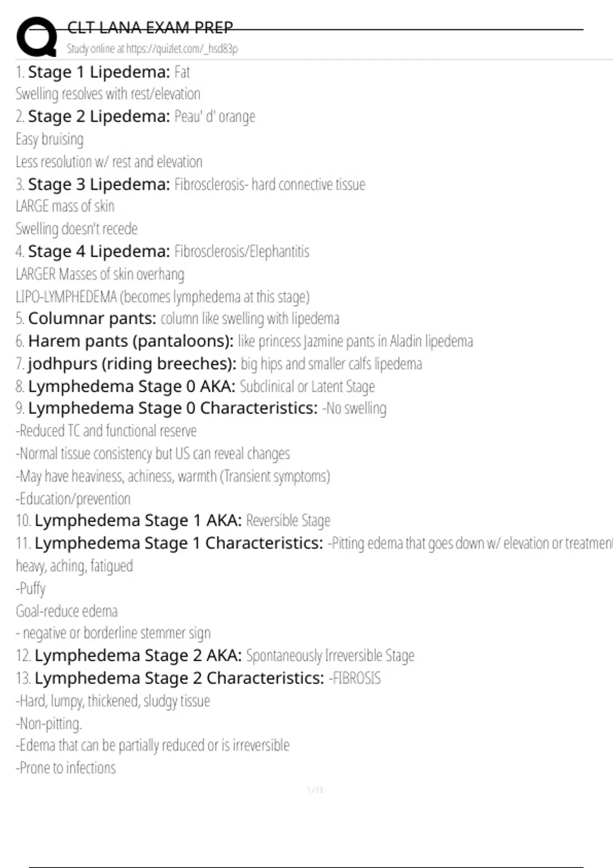613x868 pixels.
Task: Click the Subclinical or Latent Stage definition
Action: 307,387
